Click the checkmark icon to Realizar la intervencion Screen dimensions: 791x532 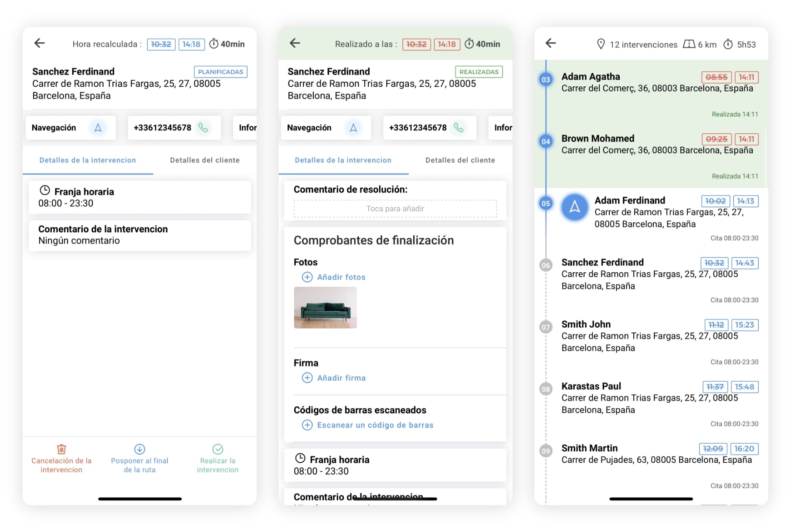click(x=218, y=449)
